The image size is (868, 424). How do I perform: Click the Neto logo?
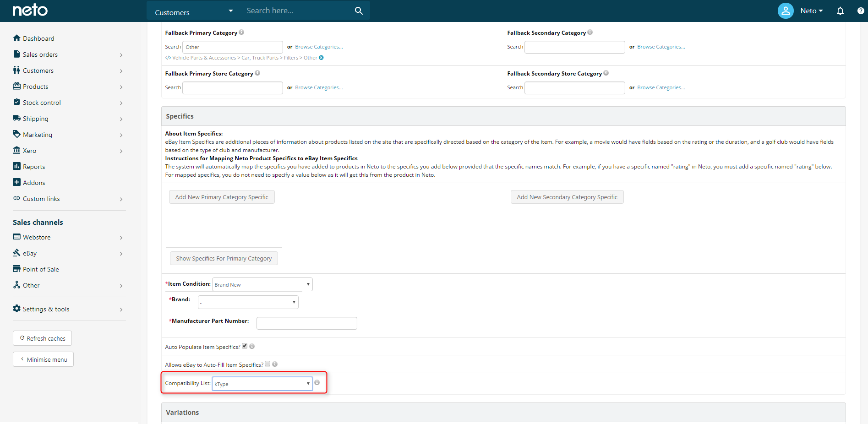30,10
